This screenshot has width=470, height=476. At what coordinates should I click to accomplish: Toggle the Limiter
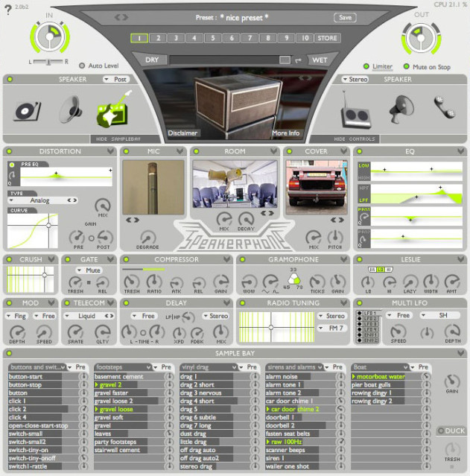pos(366,66)
